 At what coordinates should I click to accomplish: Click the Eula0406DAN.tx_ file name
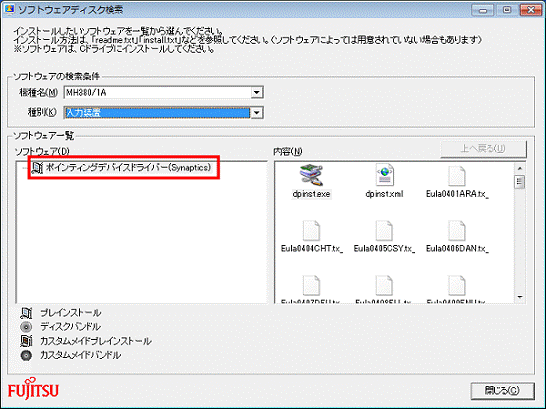coord(457,249)
